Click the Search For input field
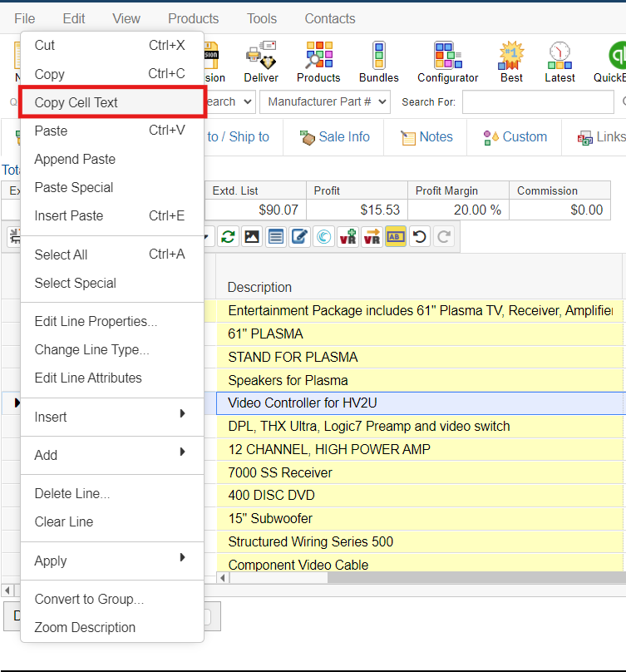Screen dimensions: 626x672 tap(538, 101)
